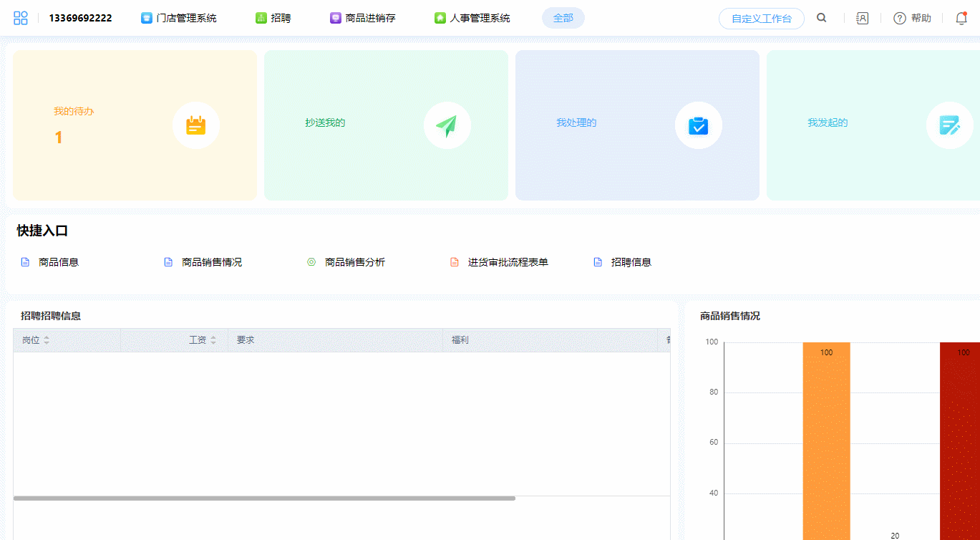
Task: Click the 抄送我的 paper plane icon
Action: tap(447, 125)
